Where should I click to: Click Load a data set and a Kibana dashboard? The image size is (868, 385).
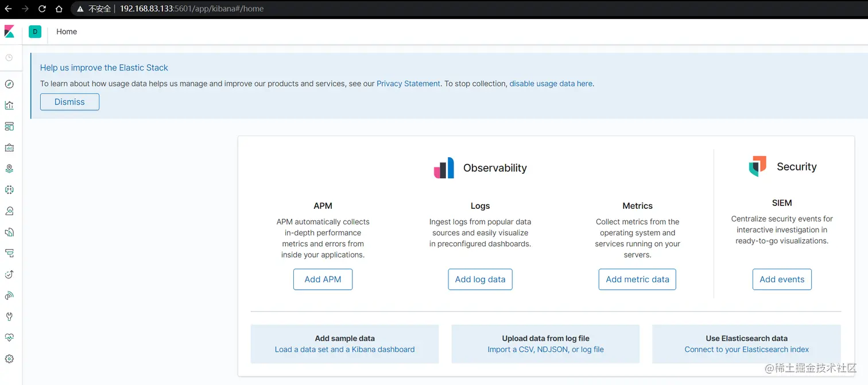pyautogui.click(x=344, y=349)
